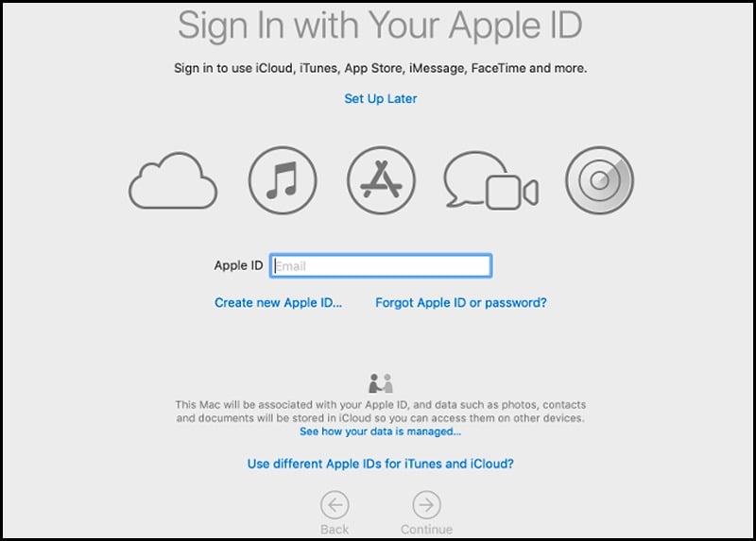
Task: Click the iMessage and FaceTime icon
Action: click(490, 180)
